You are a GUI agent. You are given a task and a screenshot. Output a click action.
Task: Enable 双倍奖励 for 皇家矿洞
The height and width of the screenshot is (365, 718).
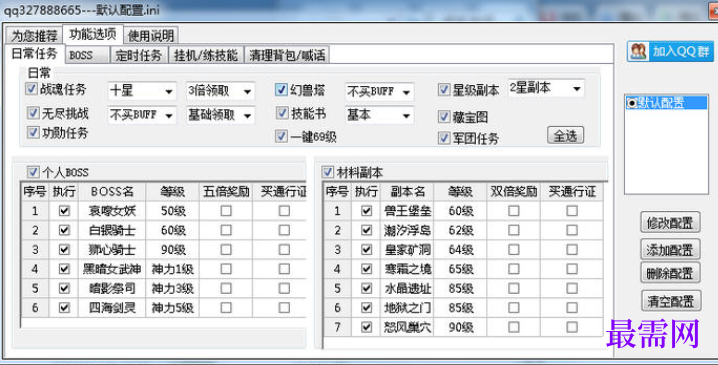point(514,250)
